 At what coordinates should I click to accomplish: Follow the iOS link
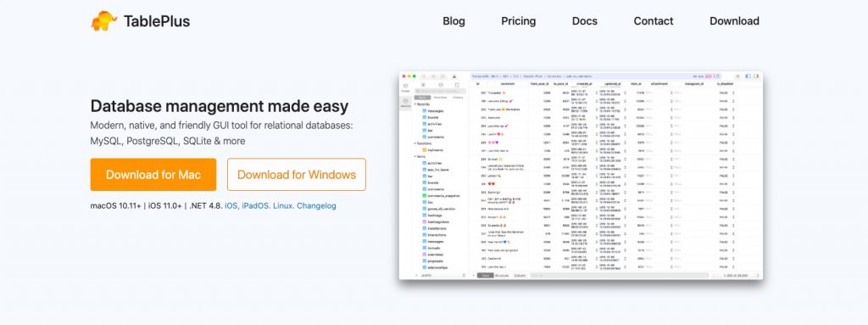coord(231,205)
